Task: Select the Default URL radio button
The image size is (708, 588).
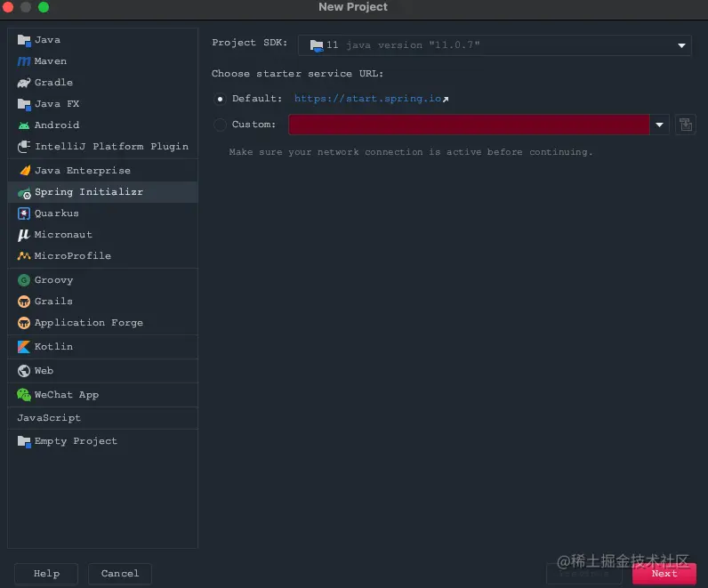Action: [x=220, y=99]
